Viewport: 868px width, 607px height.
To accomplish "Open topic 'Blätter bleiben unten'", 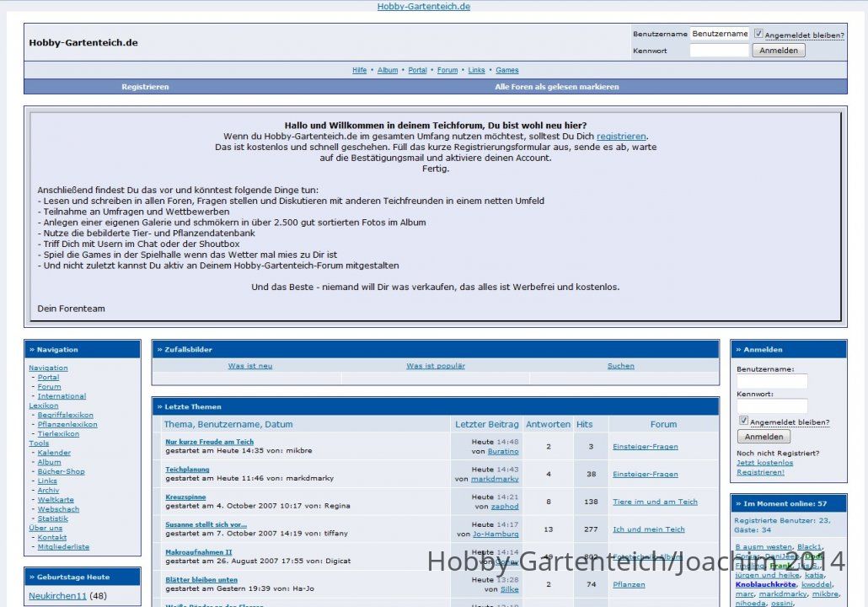I will click(201, 580).
